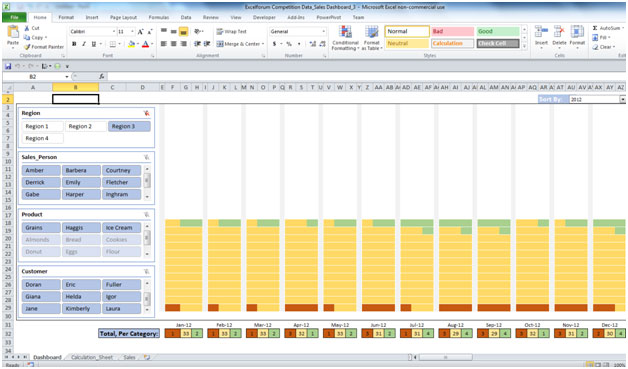628x369 pixels.
Task: Click the Format Painter brush icon
Action: pos(27,47)
